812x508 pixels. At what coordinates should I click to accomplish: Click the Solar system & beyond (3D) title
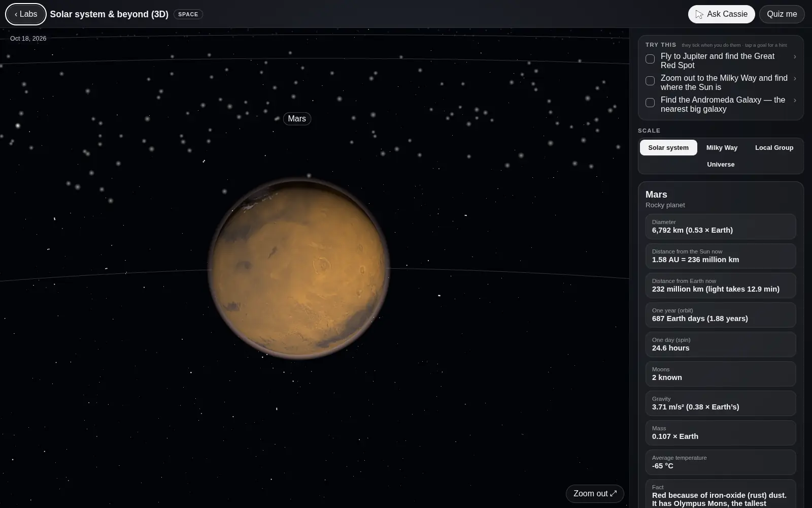click(x=109, y=14)
